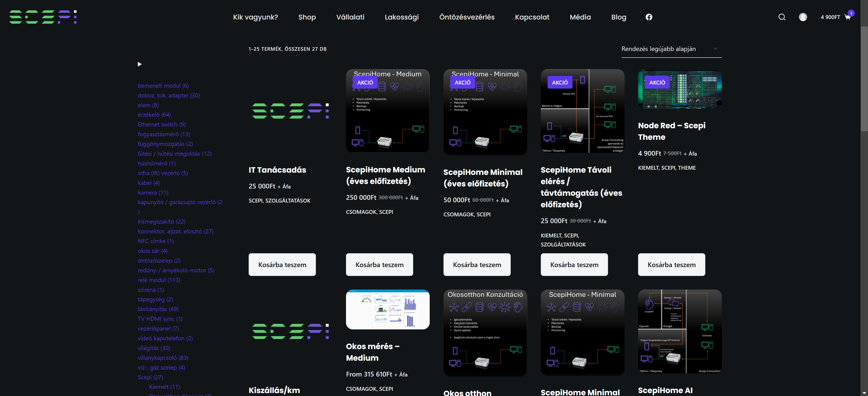Open the 'Node Red – Scepi Theme' title
This screenshot has height=396, width=868.
click(x=672, y=131)
